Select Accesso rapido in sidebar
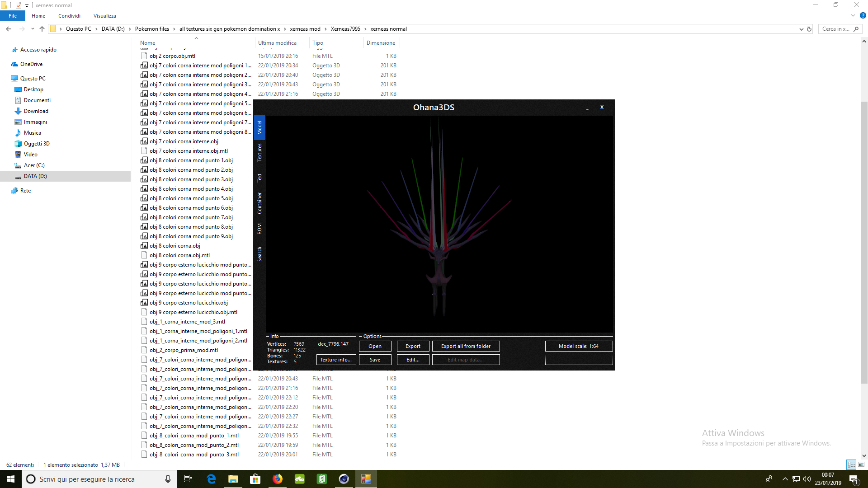 (x=38, y=50)
